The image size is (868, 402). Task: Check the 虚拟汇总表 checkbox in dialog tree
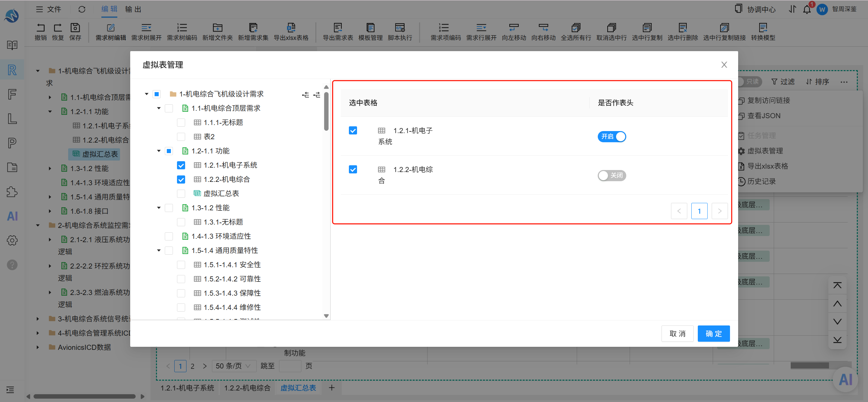(181, 194)
